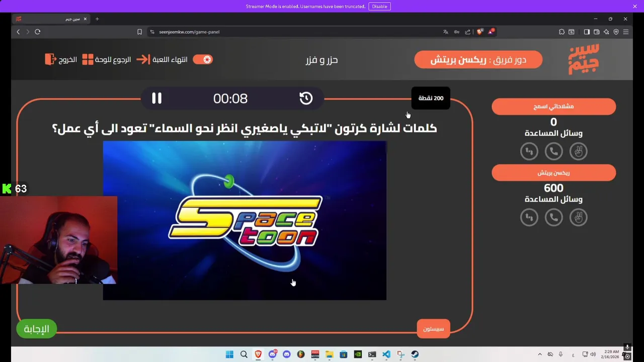Open Brave Shields lion icon
The width and height of the screenshot is (644, 362).
[x=479, y=32]
